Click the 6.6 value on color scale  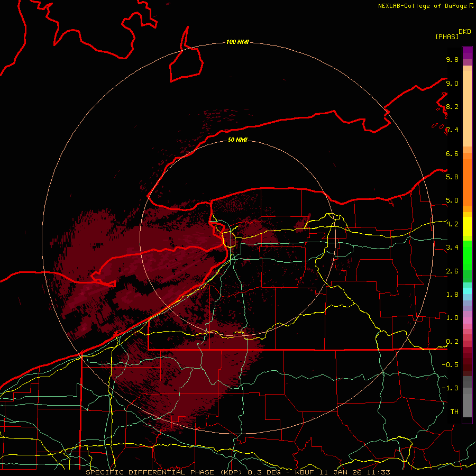(x=452, y=154)
